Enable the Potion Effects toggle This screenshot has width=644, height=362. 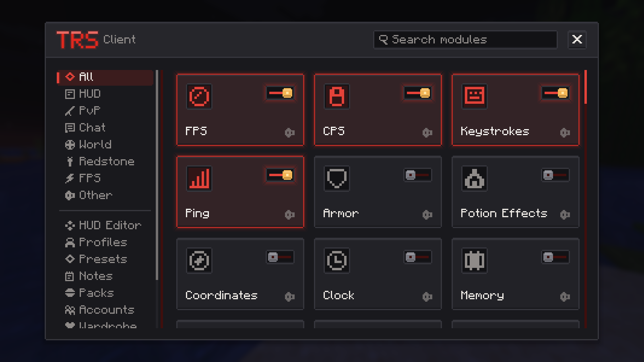pos(555,175)
